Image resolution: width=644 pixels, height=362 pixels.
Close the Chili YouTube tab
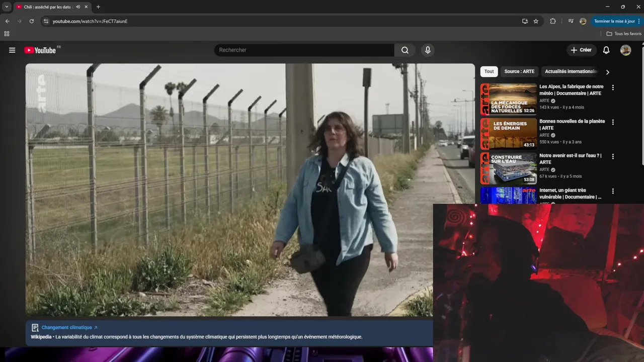[86, 7]
